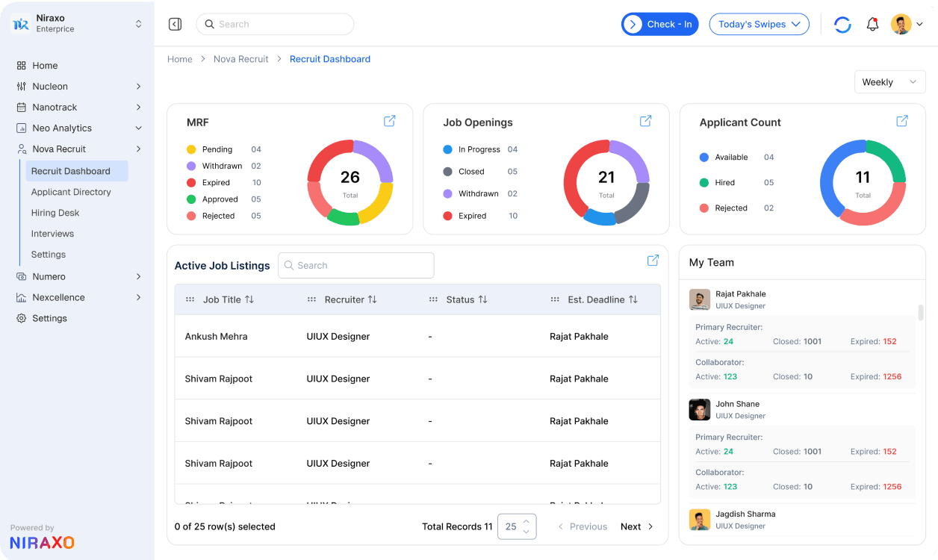
Task: Sort listings by Est. Deadline
Action: [x=634, y=299]
